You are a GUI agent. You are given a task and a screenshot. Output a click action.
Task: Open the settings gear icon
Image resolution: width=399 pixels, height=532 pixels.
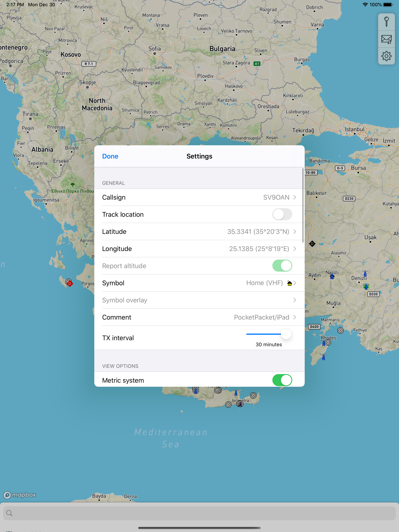[x=386, y=56]
